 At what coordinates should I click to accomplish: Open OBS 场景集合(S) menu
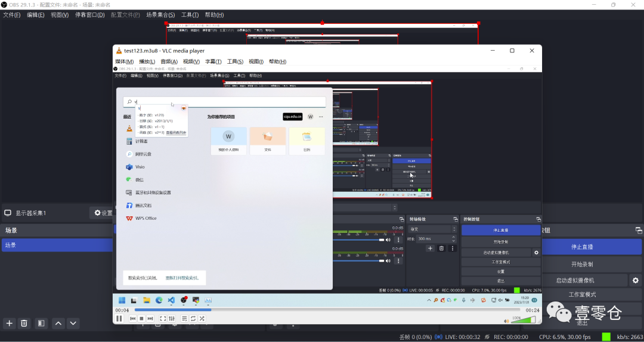pyautogui.click(x=160, y=15)
